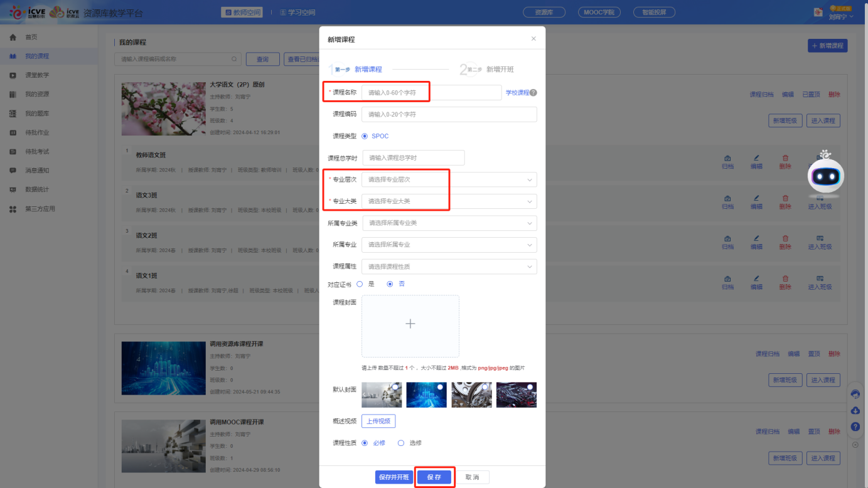868x488 pixels.
Task: Click the robot assistant mascot icon
Action: (825, 174)
